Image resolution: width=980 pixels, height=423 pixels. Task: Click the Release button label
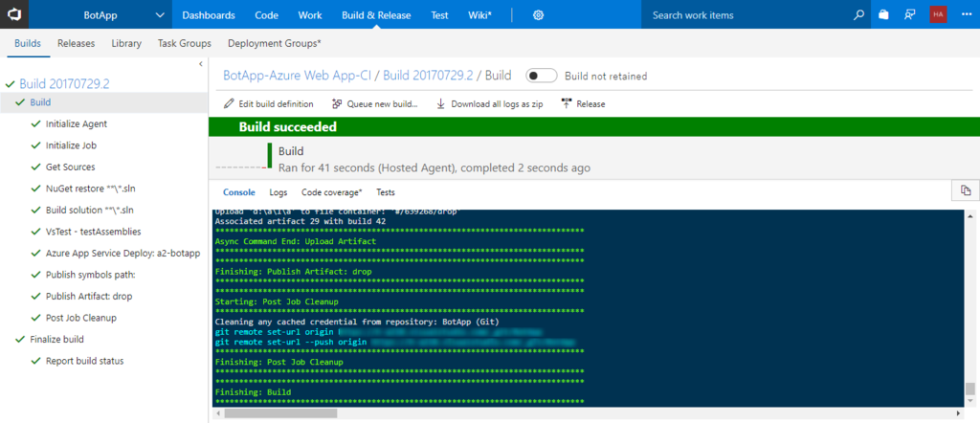coord(590,103)
